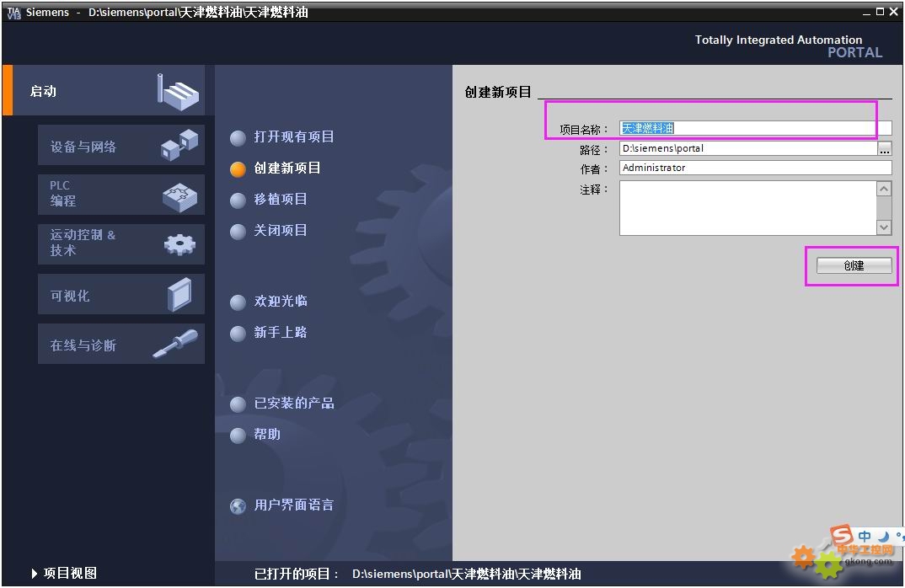Open the 在线与诊断 portal tab

tap(121, 344)
